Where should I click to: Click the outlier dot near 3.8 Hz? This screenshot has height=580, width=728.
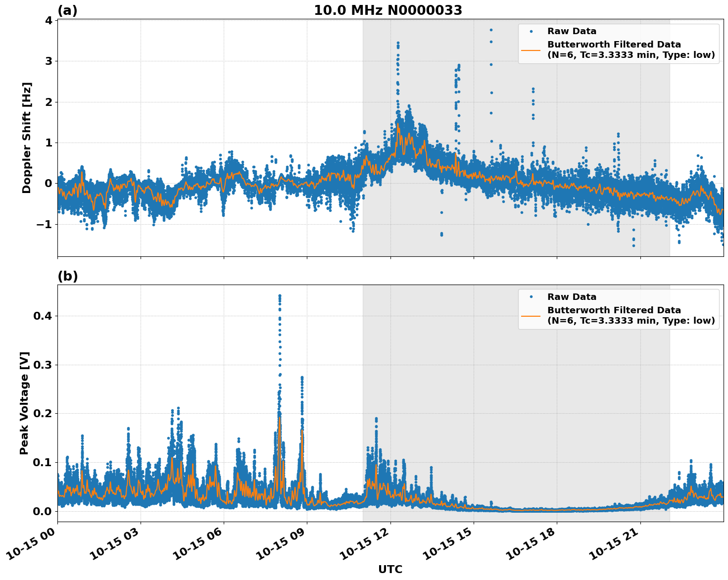tap(490, 29)
